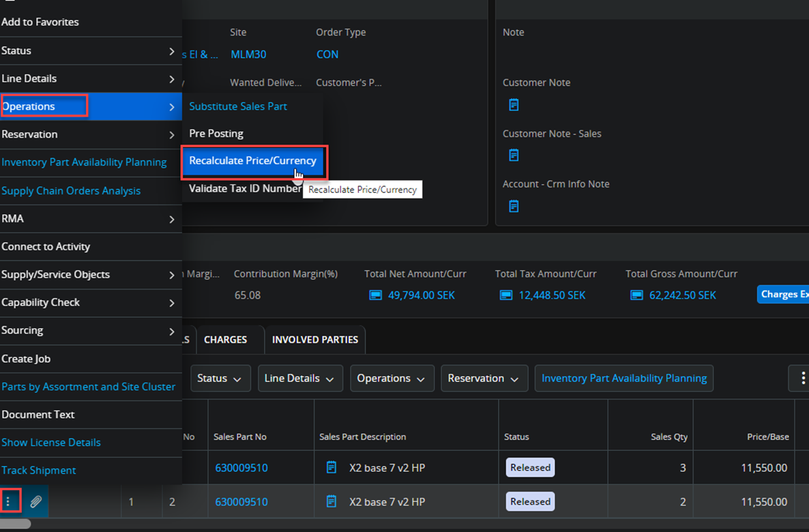Open the Account - Crm Info Note icon
Image resolution: width=809 pixels, height=532 pixels.
514,206
